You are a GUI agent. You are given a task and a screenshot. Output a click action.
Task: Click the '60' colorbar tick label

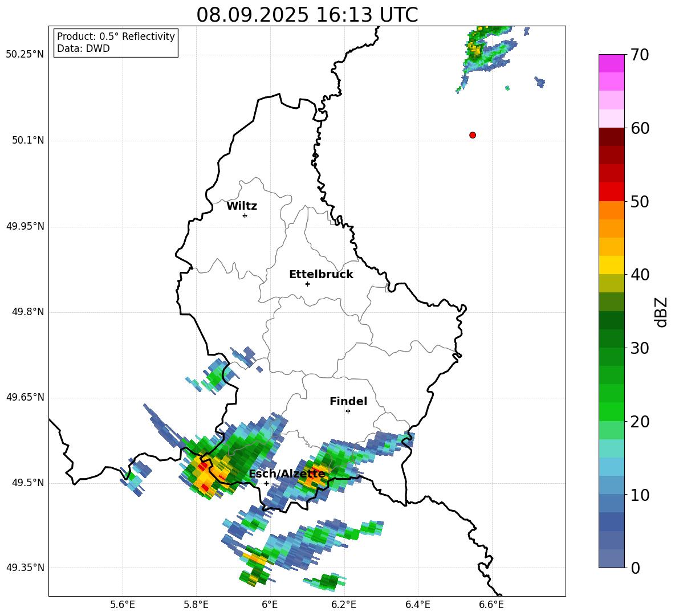point(639,128)
